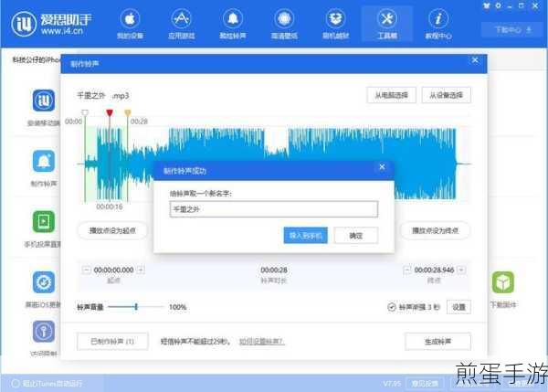Click the ringtone name input field
Image resolution: width=548 pixels, height=392 pixels.
point(274,209)
